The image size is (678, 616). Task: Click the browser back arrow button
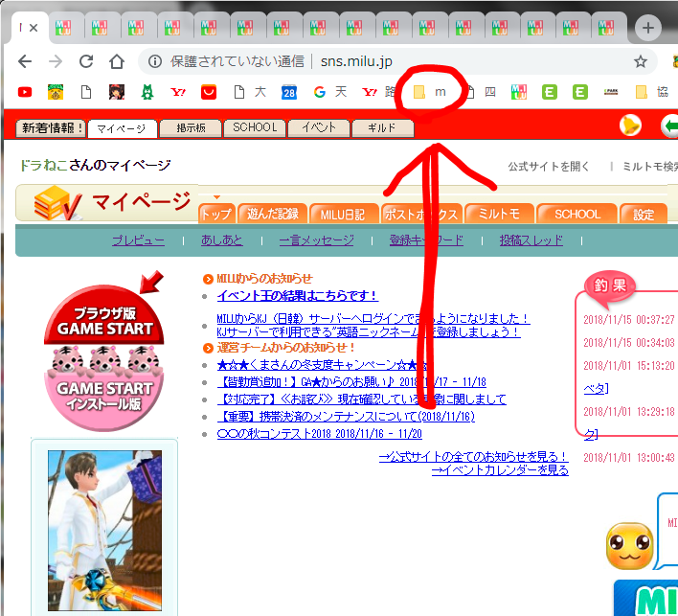click(x=24, y=61)
